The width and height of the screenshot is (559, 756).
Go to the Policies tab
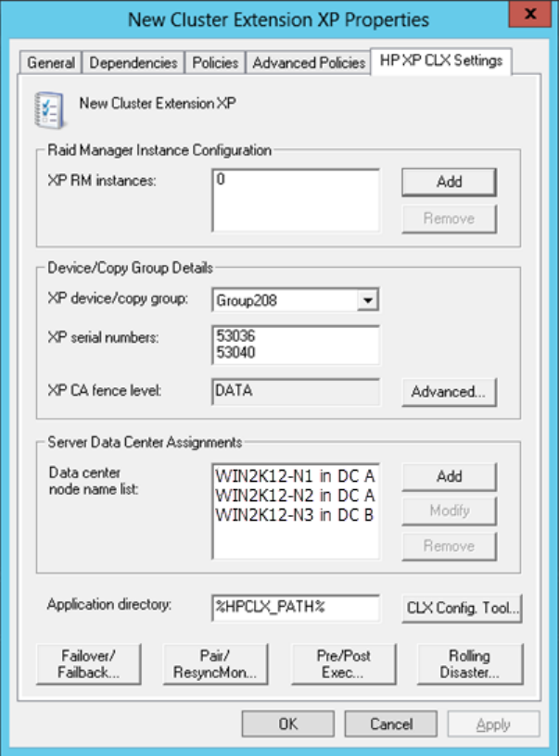(x=215, y=63)
